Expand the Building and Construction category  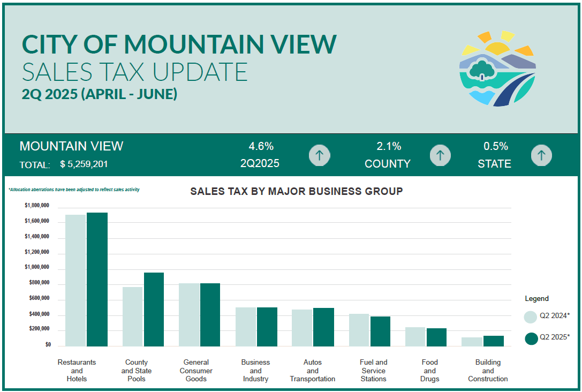pyautogui.click(x=488, y=370)
